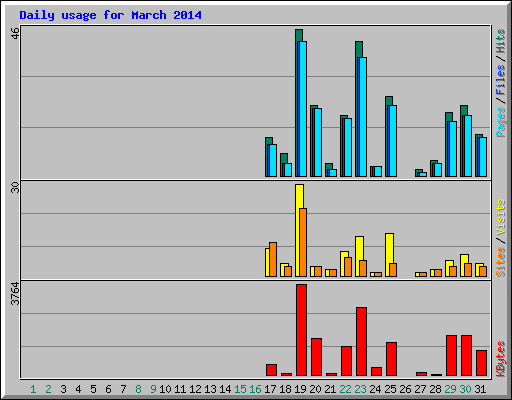Click day 3 on the x-axis
512x400 pixels.
63,389
